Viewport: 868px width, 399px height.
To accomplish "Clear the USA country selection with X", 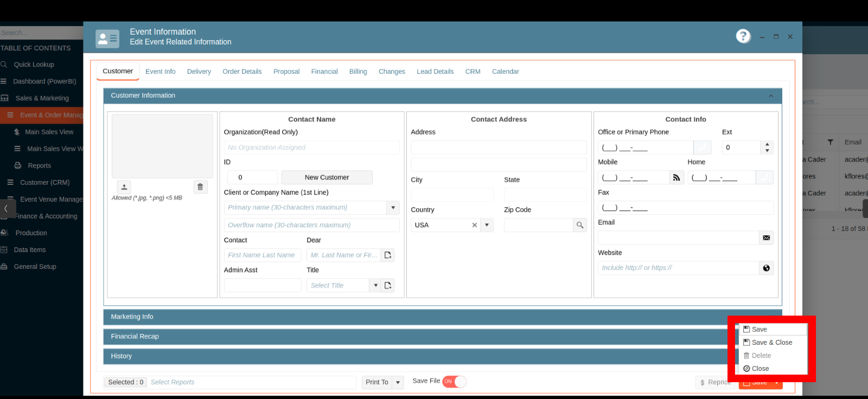I will [475, 225].
